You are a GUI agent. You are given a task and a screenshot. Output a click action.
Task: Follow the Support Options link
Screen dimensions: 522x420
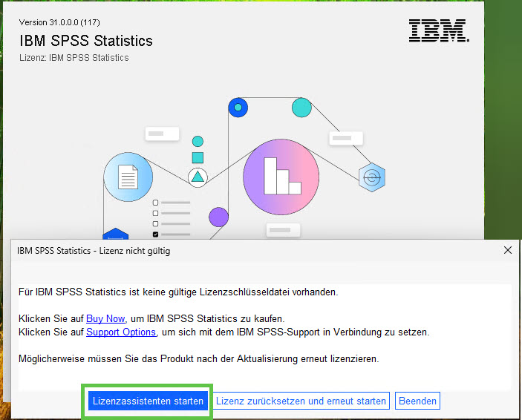121,332
